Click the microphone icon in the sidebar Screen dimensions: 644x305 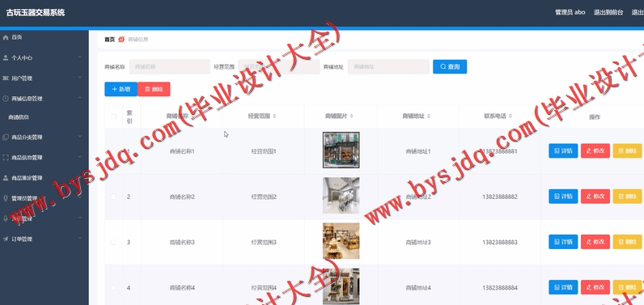pyautogui.click(x=6, y=218)
